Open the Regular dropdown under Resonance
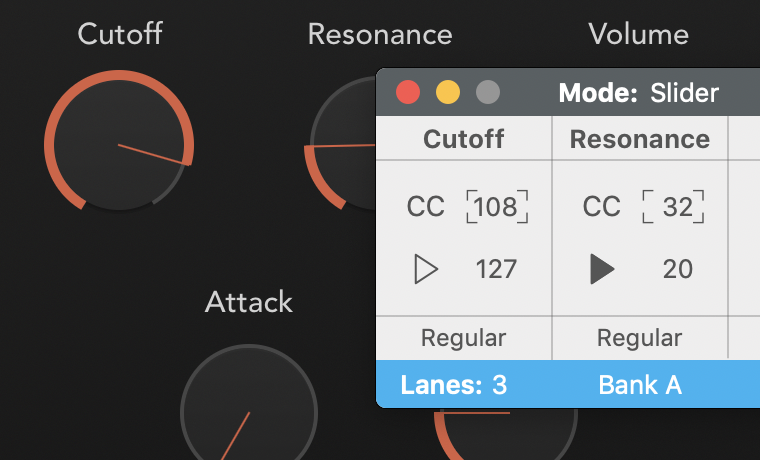760x460 pixels. pos(639,338)
